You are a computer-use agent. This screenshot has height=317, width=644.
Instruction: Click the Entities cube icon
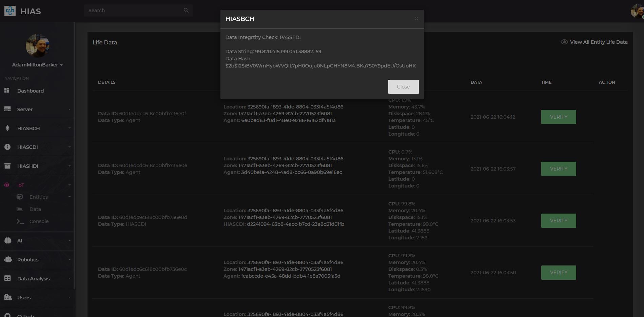click(x=20, y=197)
